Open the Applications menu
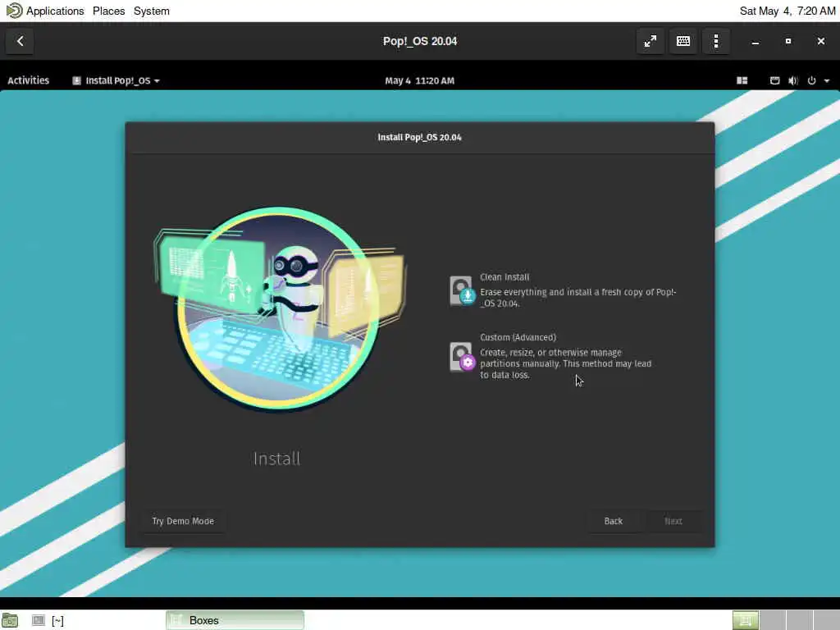840x630 pixels. 55,11
